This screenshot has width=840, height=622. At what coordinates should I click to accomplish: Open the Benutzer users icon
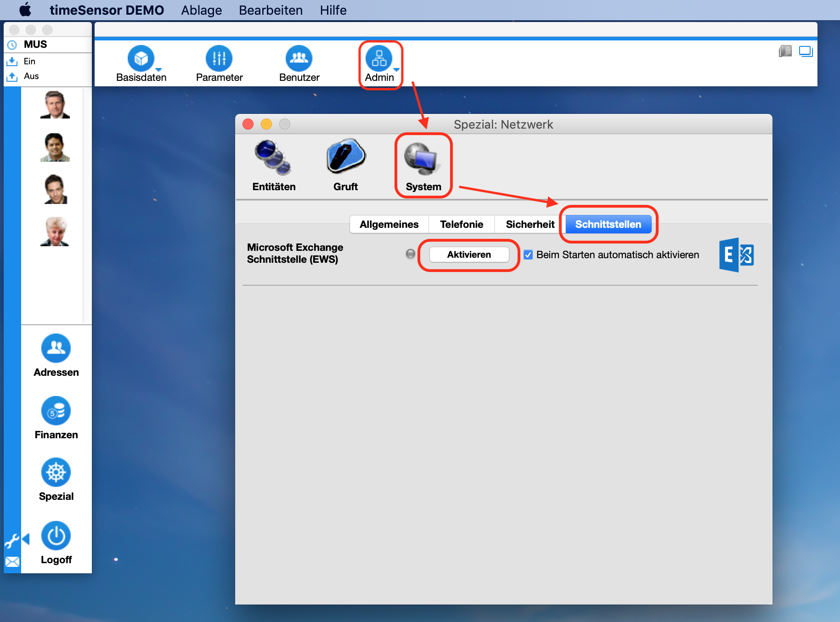click(x=299, y=58)
